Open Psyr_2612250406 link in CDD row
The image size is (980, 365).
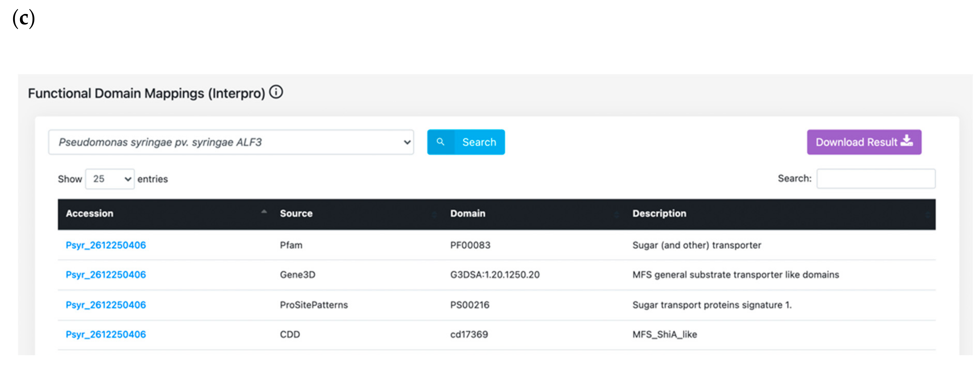[x=106, y=335]
